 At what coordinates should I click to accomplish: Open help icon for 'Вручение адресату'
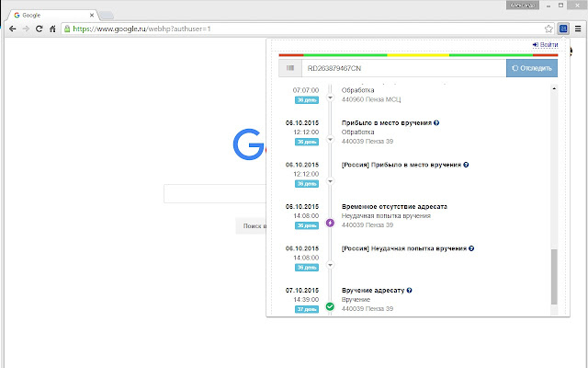point(409,291)
